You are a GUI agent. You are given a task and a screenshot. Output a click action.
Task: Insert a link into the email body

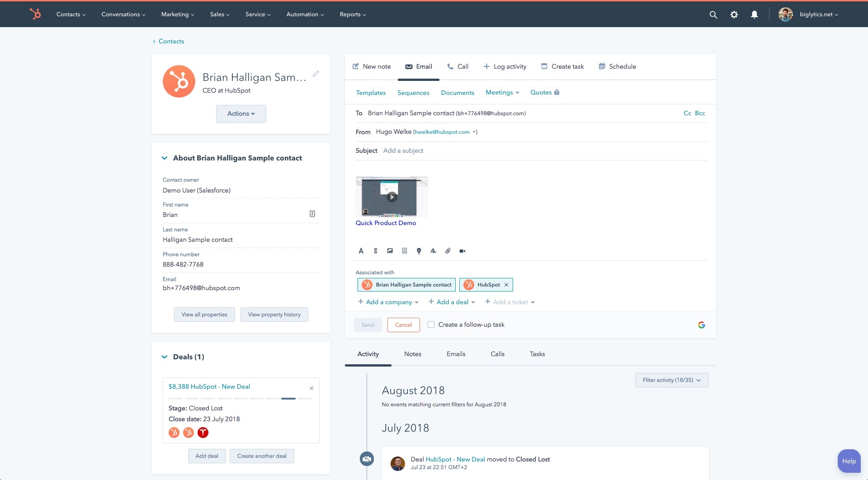[376, 251]
